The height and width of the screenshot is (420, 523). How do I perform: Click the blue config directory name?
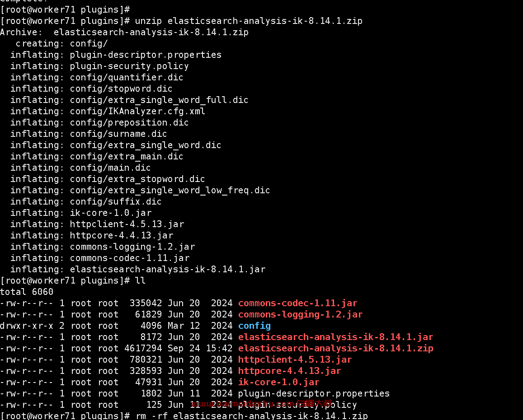254,326
